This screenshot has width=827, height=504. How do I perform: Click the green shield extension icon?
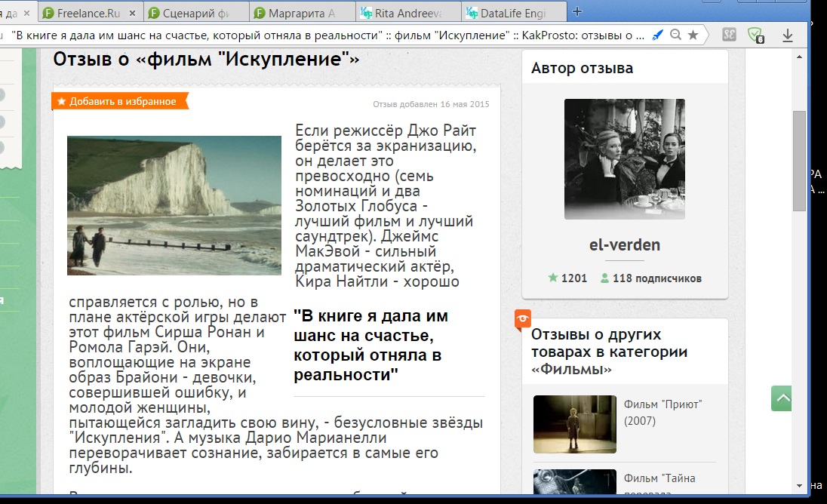pyautogui.click(x=756, y=35)
